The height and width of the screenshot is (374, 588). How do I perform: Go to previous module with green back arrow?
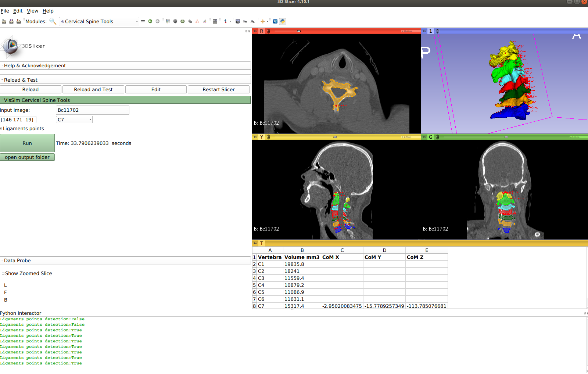[150, 21]
